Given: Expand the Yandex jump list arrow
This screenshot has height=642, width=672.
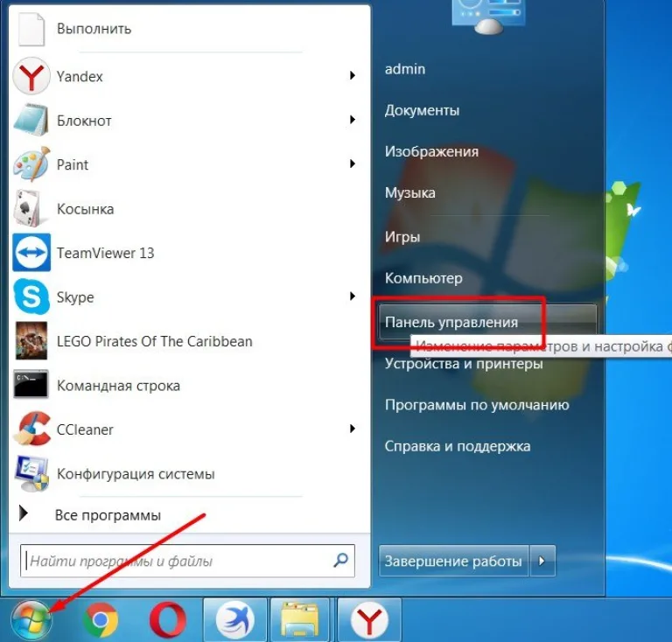Looking at the screenshot, I should (x=353, y=76).
